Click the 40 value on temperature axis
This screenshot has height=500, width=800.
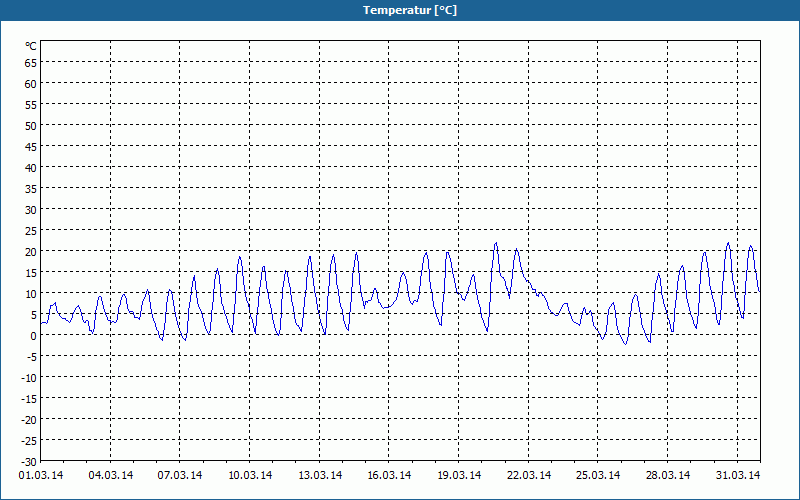(x=31, y=167)
